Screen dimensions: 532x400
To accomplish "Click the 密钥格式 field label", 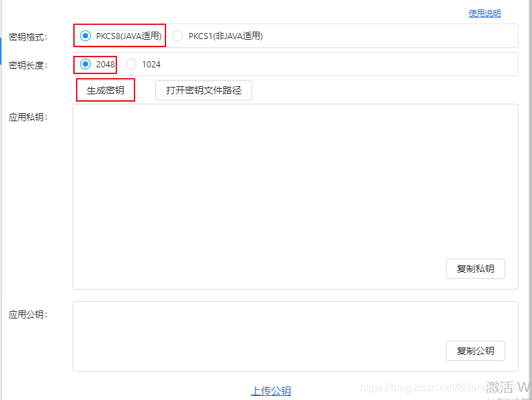I will point(28,36).
